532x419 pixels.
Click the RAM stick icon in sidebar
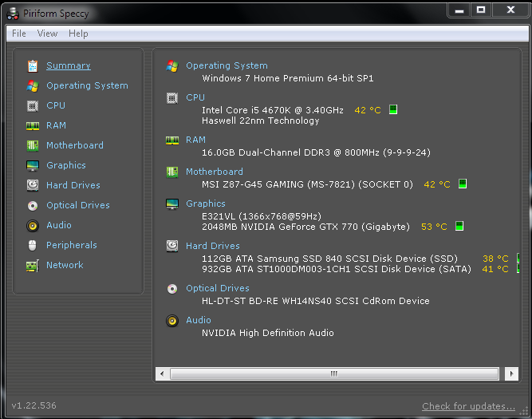pyautogui.click(x=33, y=126)
